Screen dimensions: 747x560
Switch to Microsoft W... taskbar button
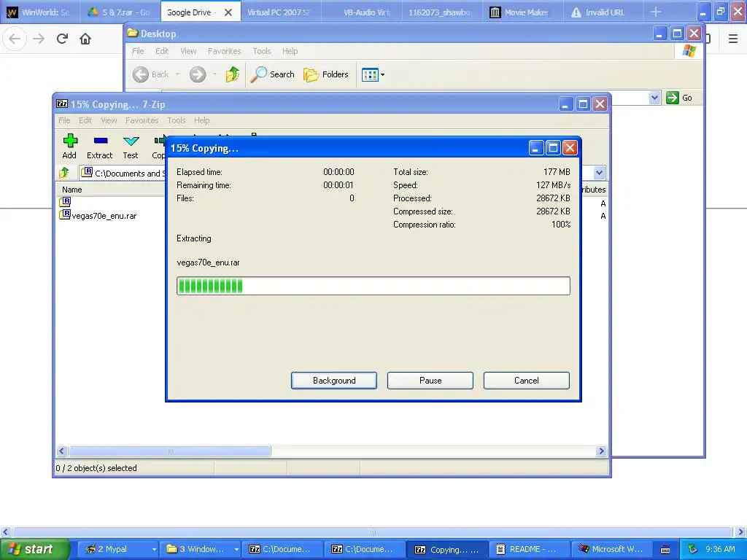[x=612, y=549]
